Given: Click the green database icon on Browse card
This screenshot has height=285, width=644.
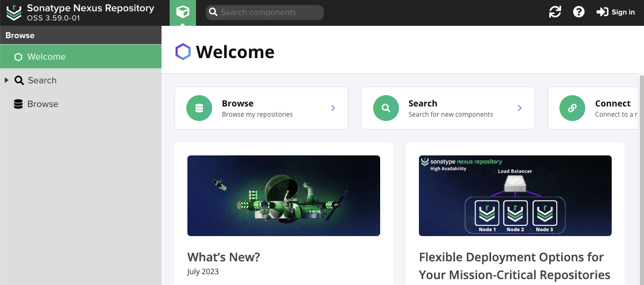Looking at the screenshot, I should (x=199, y=108).
